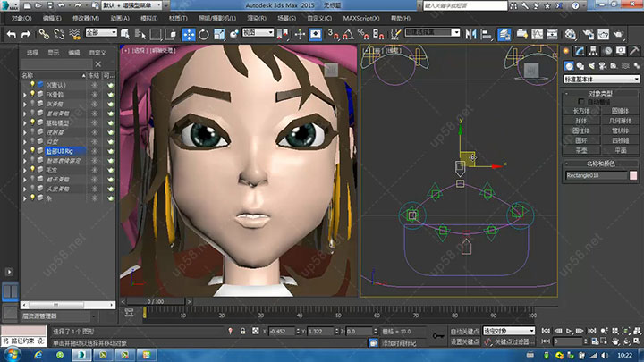Activate the Select and Rotate tool
644x362 pixels.
[x=204, y=35]
